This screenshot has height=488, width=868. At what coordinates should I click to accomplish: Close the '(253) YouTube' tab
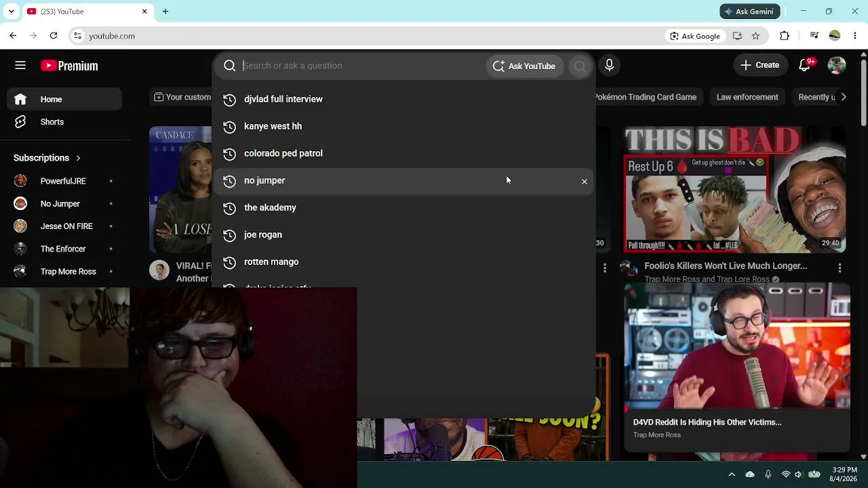(144, 12)
